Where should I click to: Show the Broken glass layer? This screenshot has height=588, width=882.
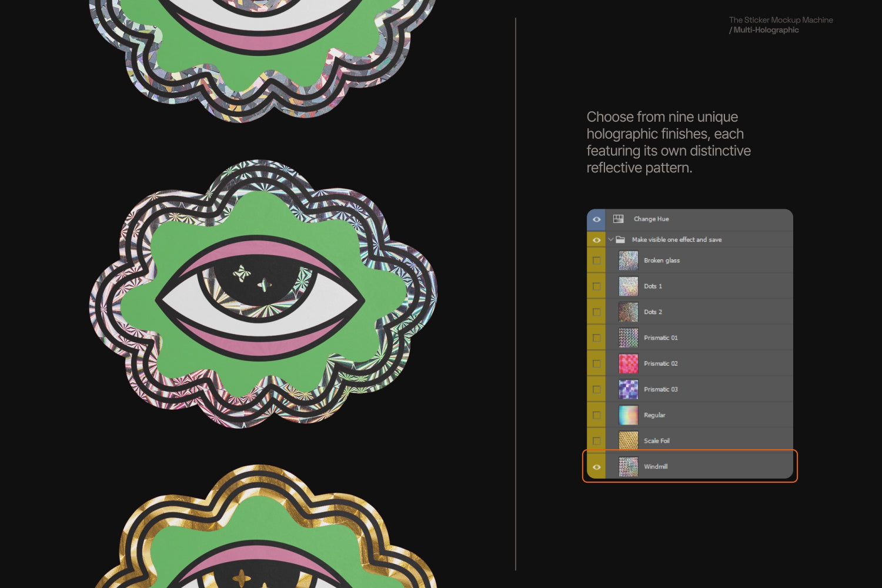click(596, 260)
